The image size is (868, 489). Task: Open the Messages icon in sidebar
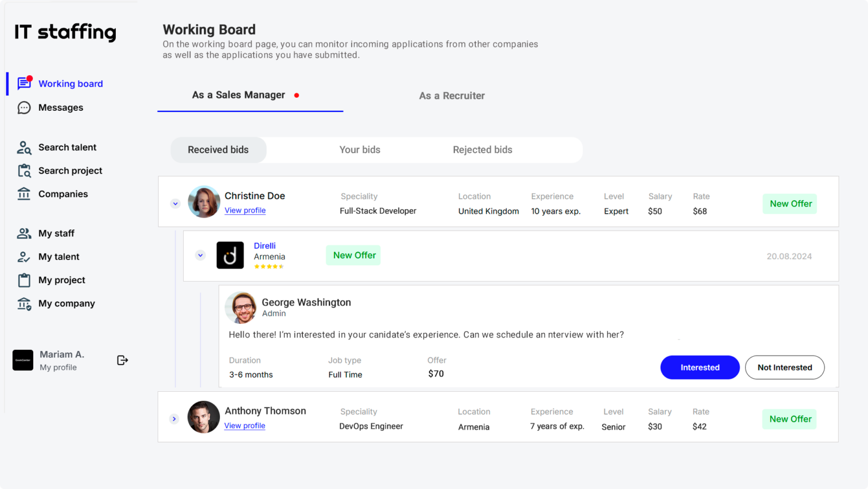[23, 107]
